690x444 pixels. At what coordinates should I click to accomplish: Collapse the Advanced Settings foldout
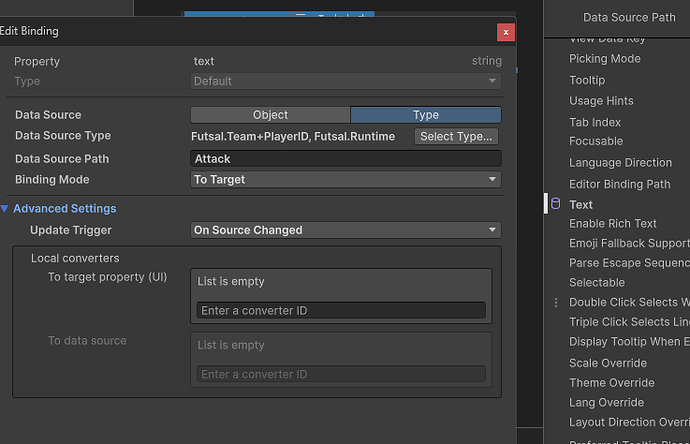tap(6, 209)
